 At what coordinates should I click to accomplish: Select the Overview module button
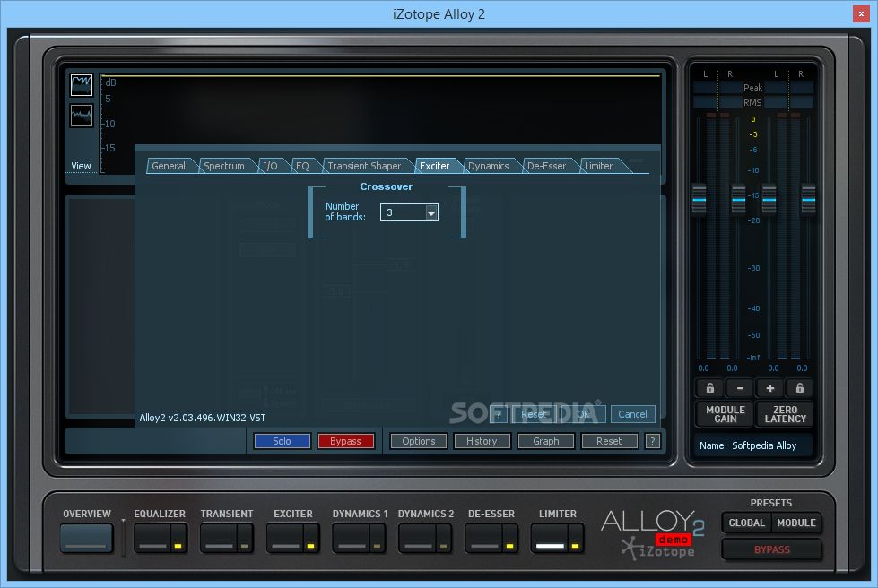pos(87,538)
